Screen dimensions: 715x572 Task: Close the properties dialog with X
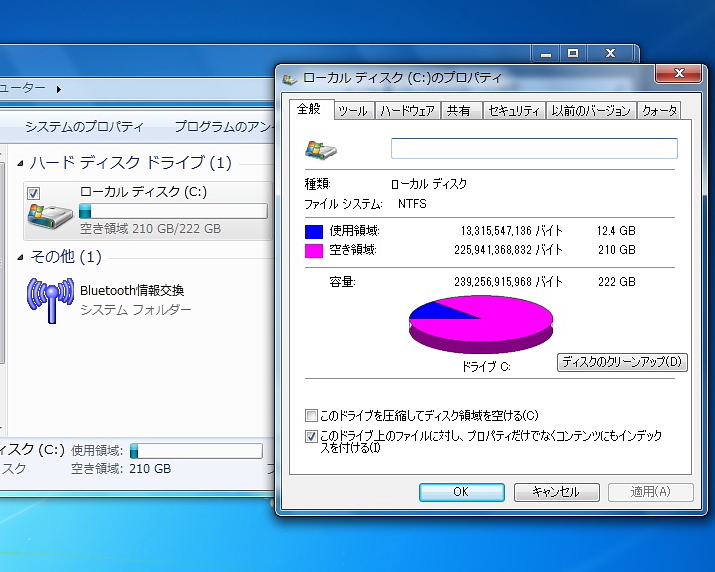click(x=679, y=73)
